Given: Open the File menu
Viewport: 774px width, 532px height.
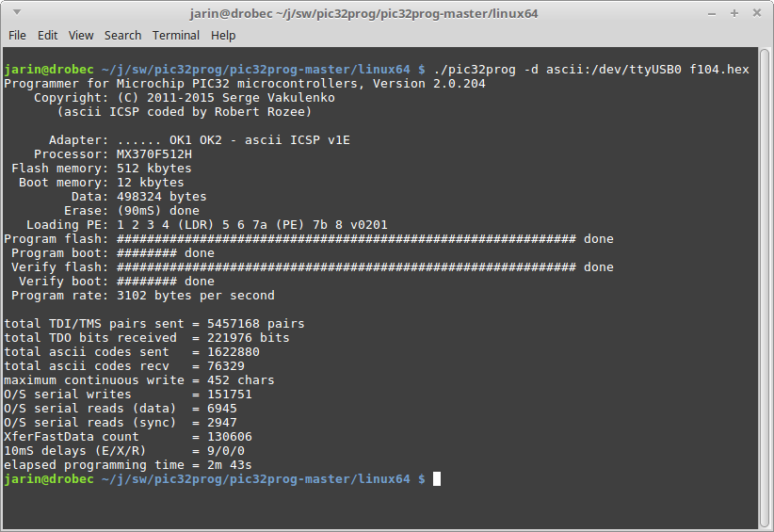Looking at the screenshot, I should pyautogui.click(x=17, y=36).
